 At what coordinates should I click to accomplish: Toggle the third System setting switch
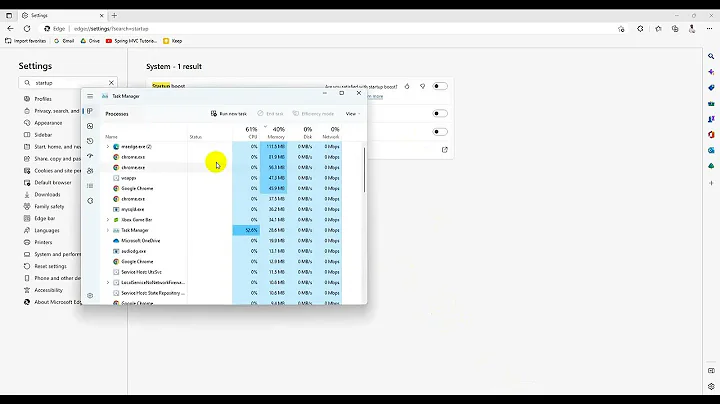(x=440, y=132)
